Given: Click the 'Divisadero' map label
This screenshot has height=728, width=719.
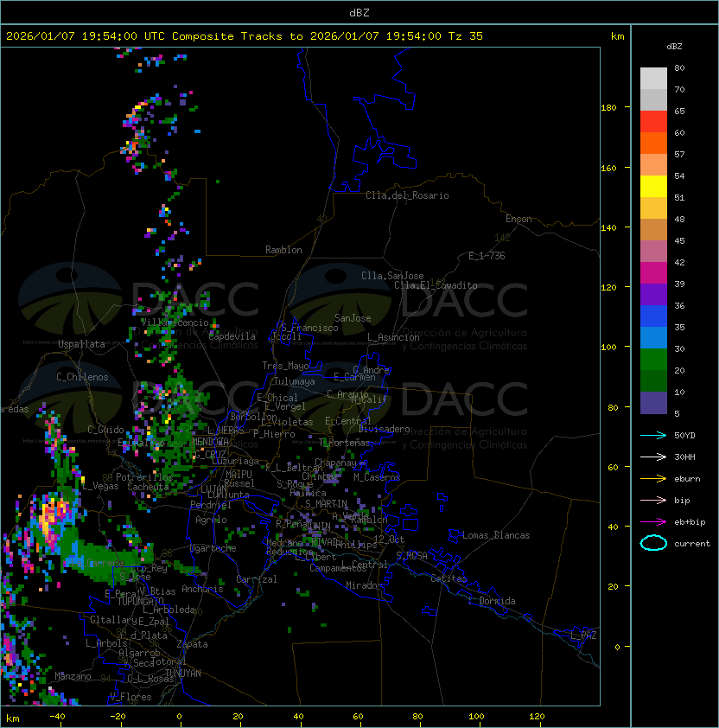Looking at the screenshot, I should click(x=385, y=429).
